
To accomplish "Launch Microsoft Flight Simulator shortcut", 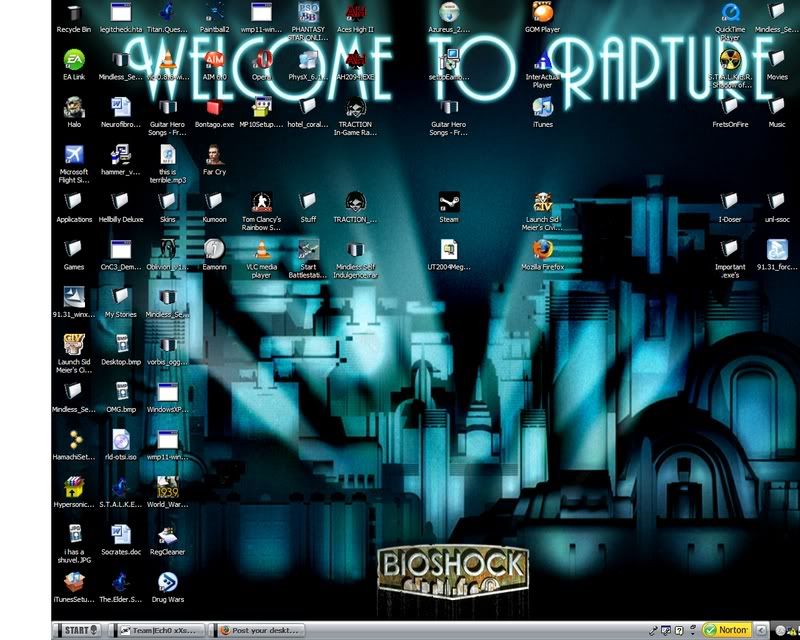I will [x=74, y=154].
